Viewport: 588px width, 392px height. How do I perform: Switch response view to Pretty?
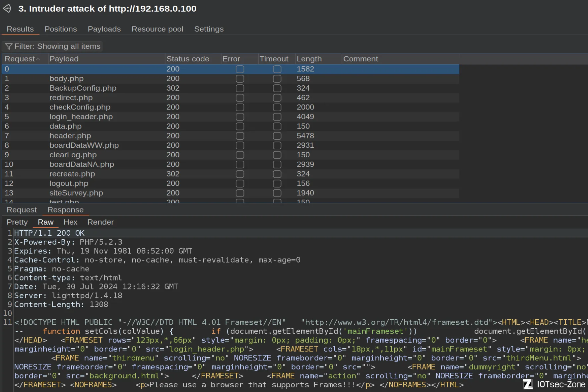(17, 222)
